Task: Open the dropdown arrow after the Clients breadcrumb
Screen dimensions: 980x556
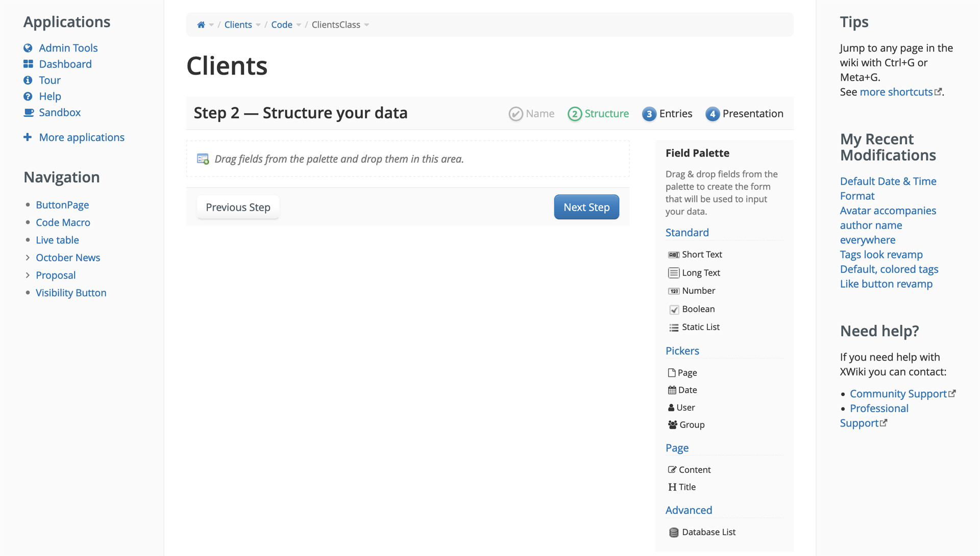Action: [258, 25]
